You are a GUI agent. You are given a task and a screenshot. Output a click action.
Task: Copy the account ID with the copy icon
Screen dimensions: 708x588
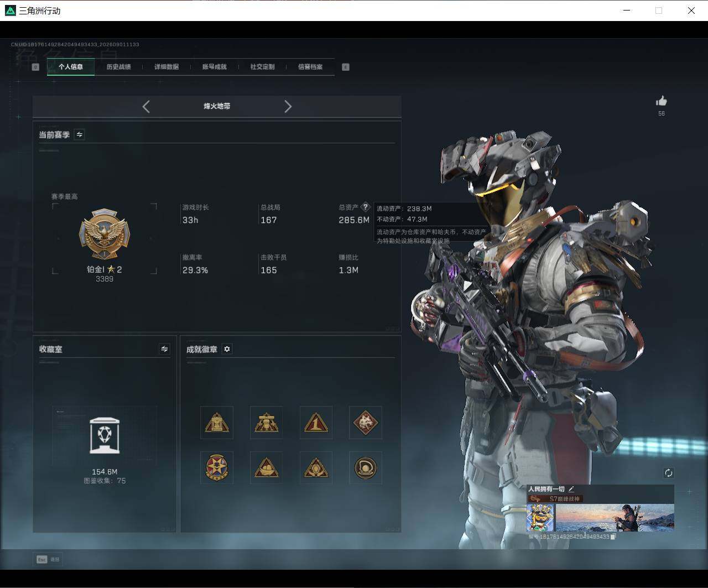613,537
